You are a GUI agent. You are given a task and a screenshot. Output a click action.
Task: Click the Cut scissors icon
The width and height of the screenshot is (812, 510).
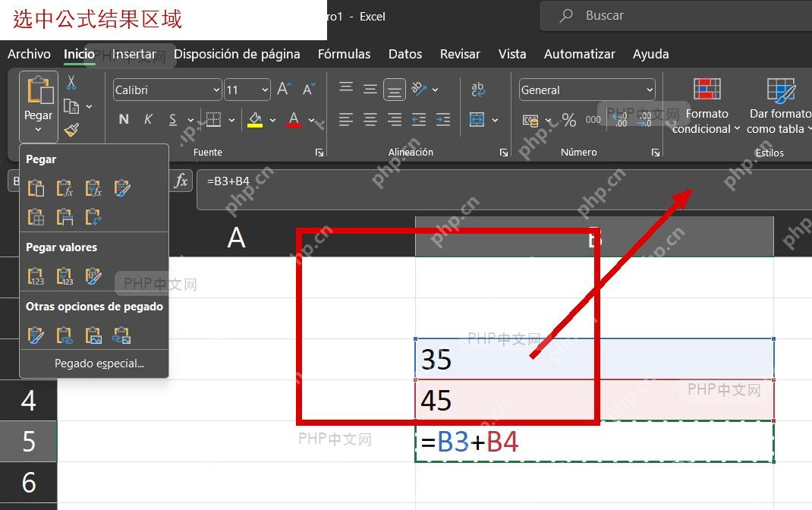coord(71,82)
